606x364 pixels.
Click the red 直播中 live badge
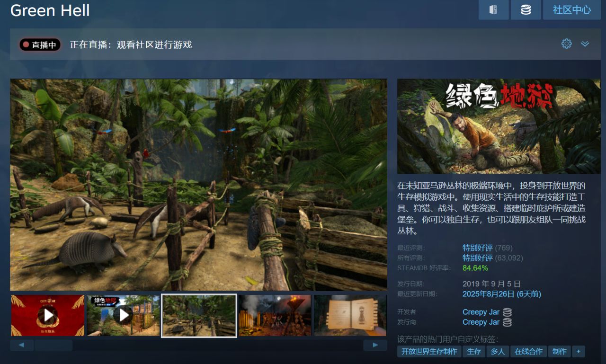click(40, 45)
